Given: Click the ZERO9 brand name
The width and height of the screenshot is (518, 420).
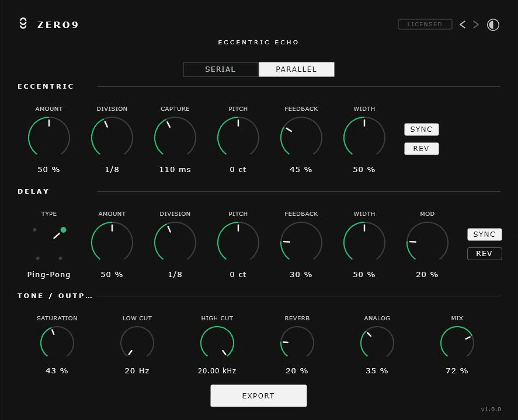Looking at the screenshot, I should (58, 24).
